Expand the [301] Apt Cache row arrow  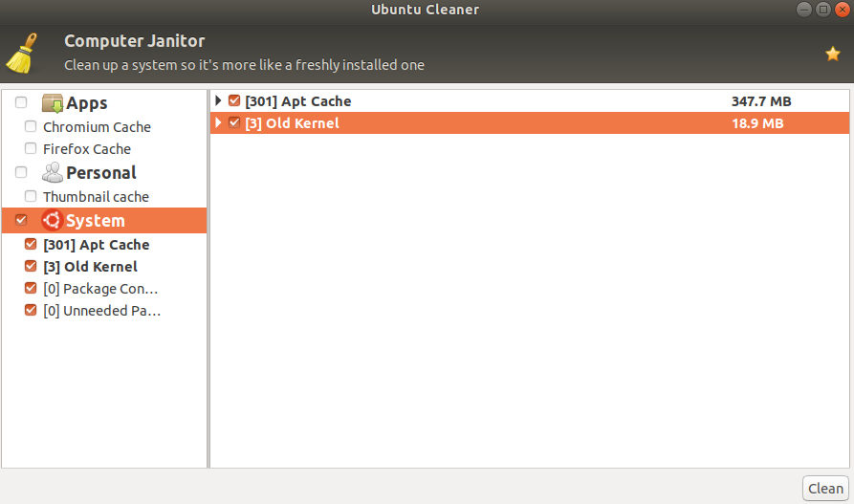click(x=218, y=100)
